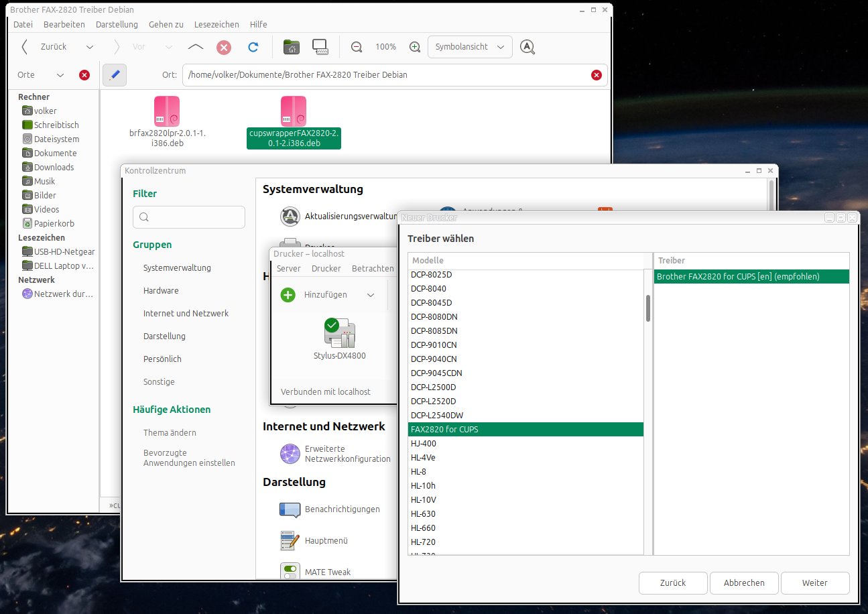Open Papierkorb in the sidebar
Image resolution: width=868 pixels, height=614 pixels.
click(54, 224)
